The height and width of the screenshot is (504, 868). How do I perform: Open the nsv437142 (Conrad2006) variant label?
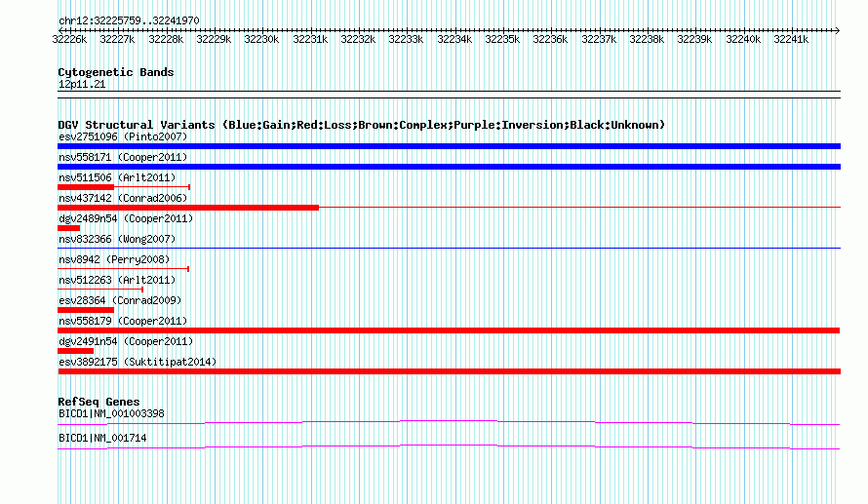(x=123, y=198)
